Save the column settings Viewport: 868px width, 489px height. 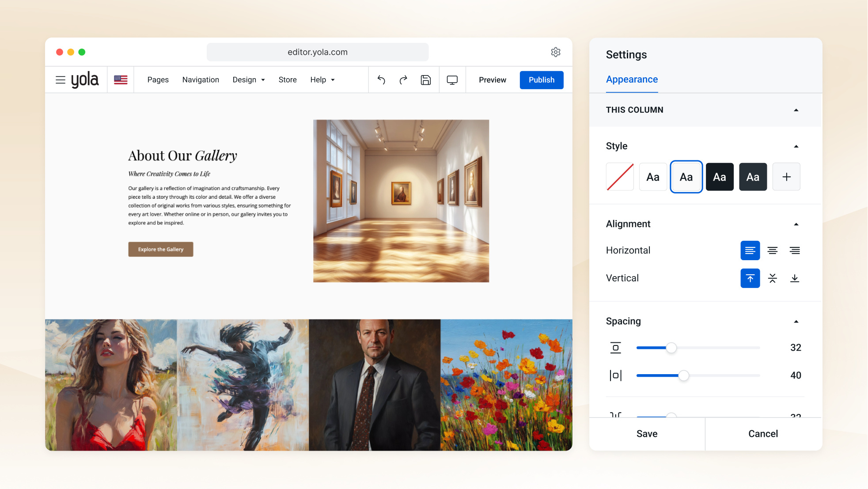(647, 434)
